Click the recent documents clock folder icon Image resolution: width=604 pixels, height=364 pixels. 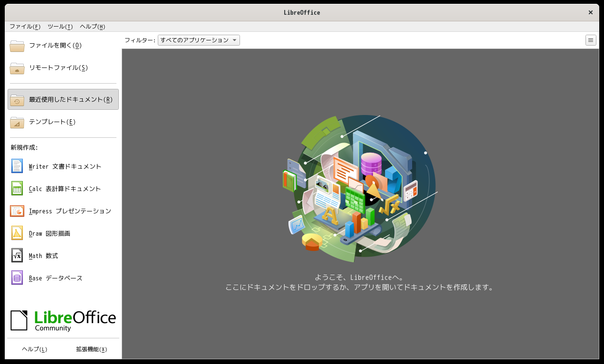17,100
